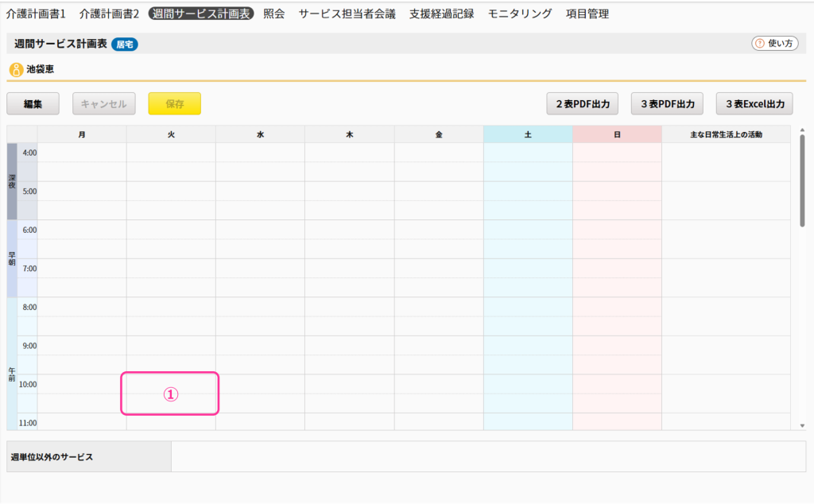
Task: Go to the 照会 tab
Action: click(273, 14)
